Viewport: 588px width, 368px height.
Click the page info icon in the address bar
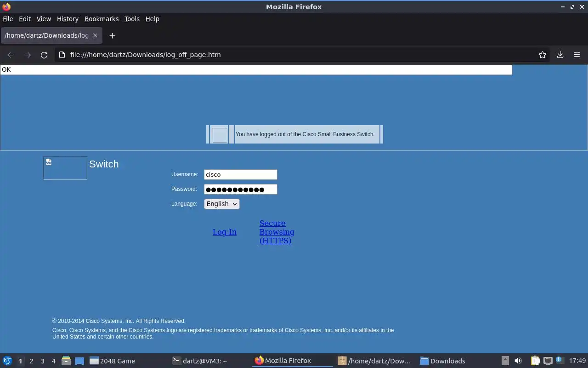62,55
